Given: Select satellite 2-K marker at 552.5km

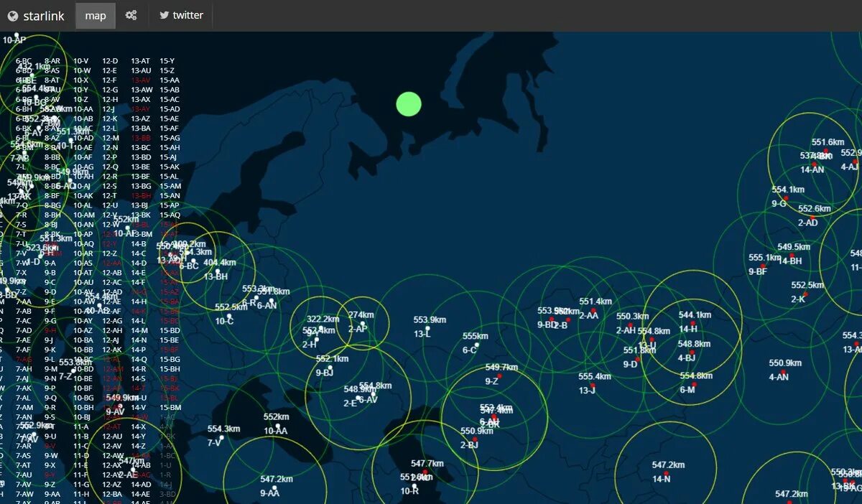Looking at the screenshot, I should pyautogui.click(x=805, y=294).
